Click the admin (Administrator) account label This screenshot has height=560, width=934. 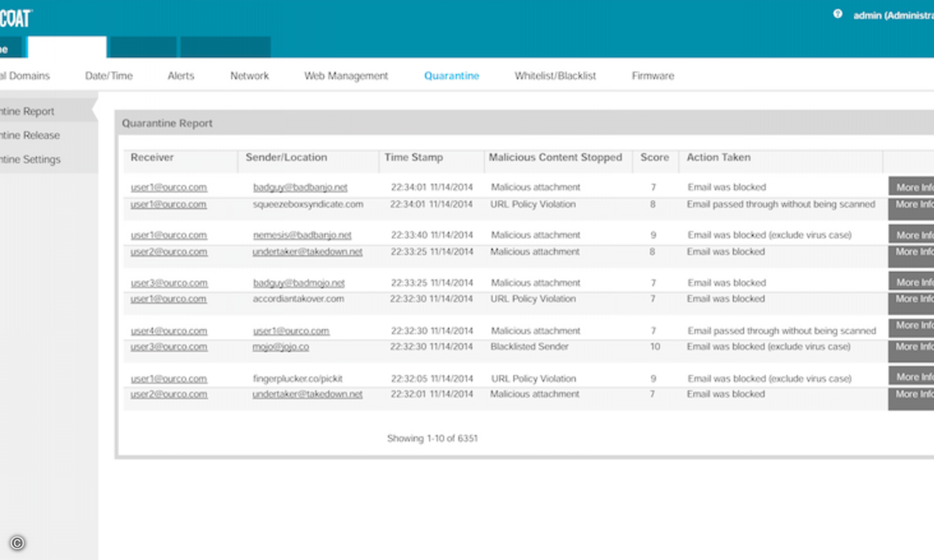[894, 15]
